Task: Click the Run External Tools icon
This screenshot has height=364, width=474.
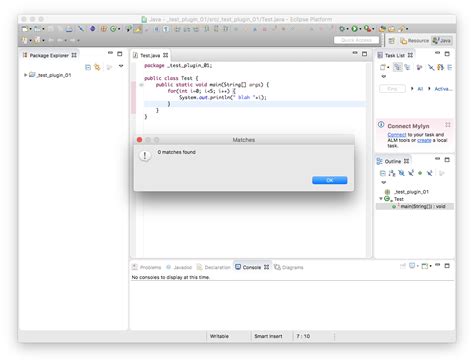Action: point(367,29)
